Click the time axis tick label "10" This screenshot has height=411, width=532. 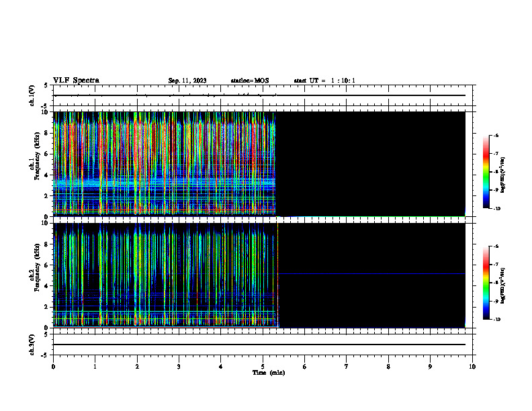[x=472, y=367]
